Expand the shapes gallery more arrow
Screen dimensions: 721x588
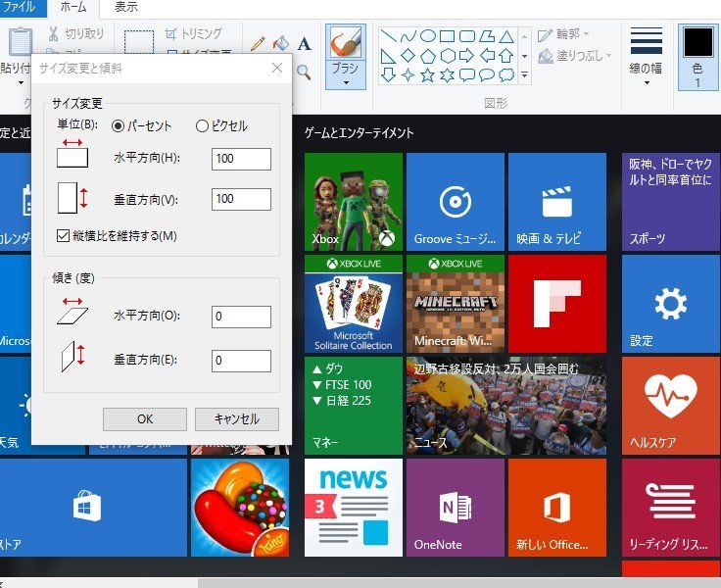(x=524, y=74)
